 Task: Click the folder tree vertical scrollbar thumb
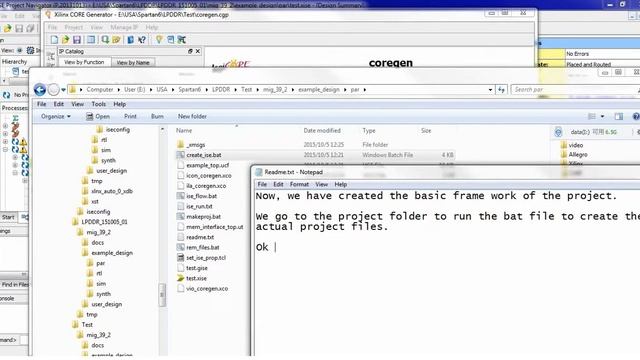(x=162, y=295)
